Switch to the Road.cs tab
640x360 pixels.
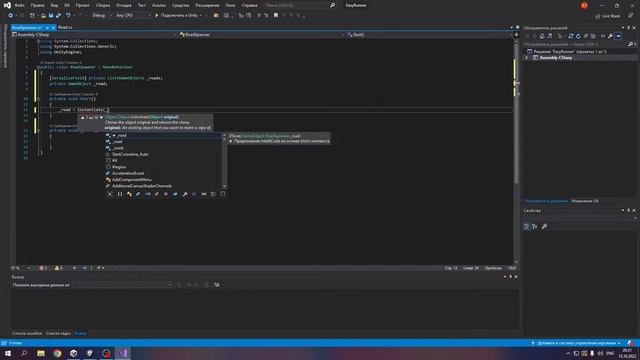65,27
